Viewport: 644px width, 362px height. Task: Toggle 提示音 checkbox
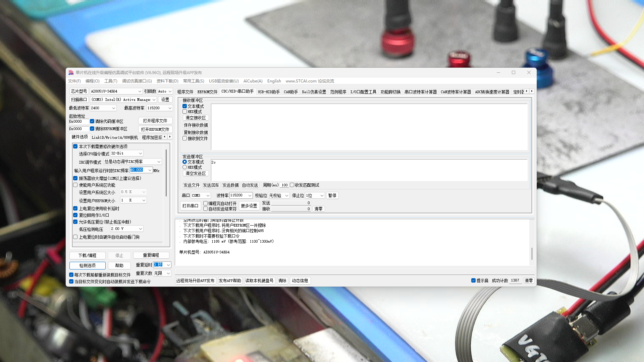pos(473,281)
